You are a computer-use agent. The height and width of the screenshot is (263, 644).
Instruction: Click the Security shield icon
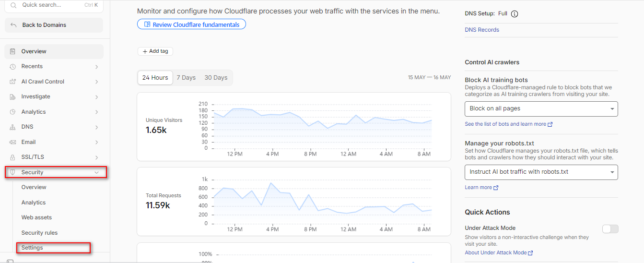point(13,172)
